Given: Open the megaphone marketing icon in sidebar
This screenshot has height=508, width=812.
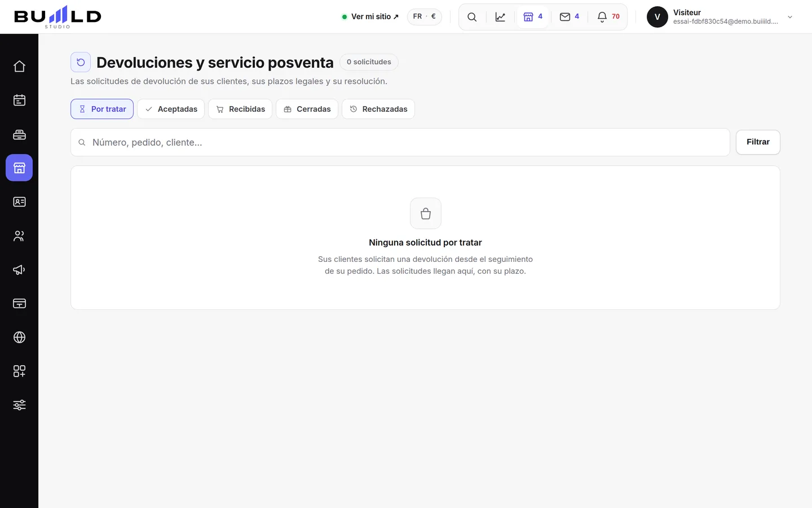Looking at the screenshot, I should pyautogui.click(x=19, y=270).
